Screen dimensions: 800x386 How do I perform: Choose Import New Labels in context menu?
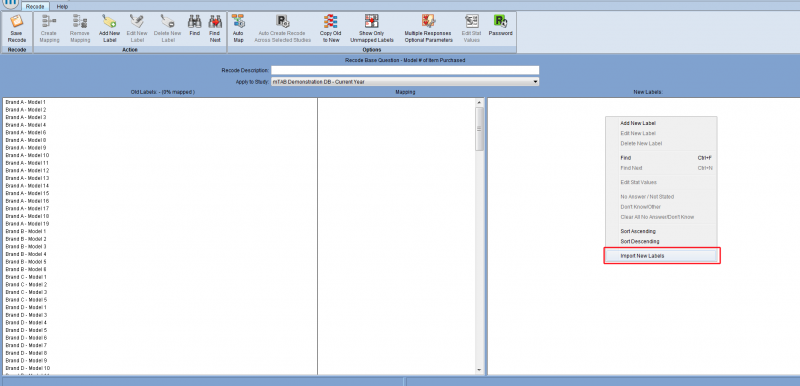coord(661,256)
